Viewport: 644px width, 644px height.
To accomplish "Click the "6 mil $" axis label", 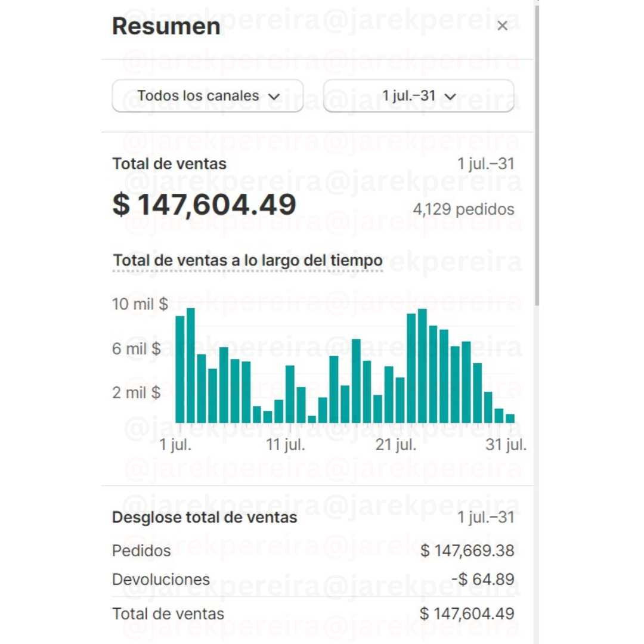I will pyautogui.click(x=137, y=348).
